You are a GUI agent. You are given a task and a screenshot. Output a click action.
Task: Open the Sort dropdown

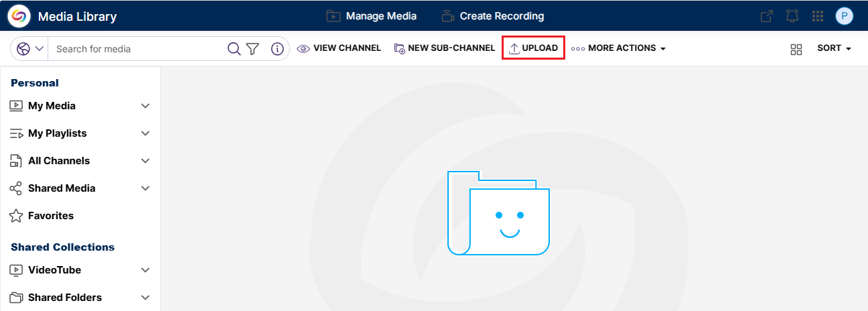click(x=834, y=48)
